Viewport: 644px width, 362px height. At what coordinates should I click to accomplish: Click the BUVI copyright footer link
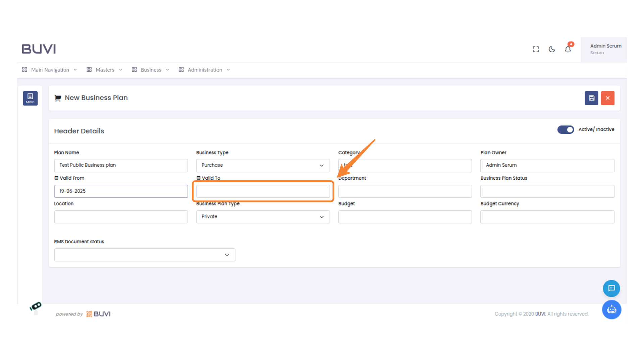point(540,314)
